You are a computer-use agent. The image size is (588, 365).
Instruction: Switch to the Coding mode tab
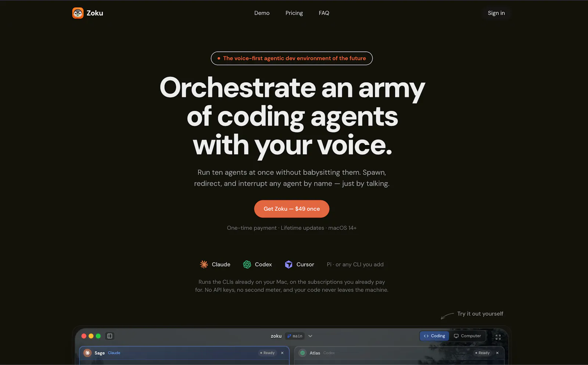click(x=434, y=336)
